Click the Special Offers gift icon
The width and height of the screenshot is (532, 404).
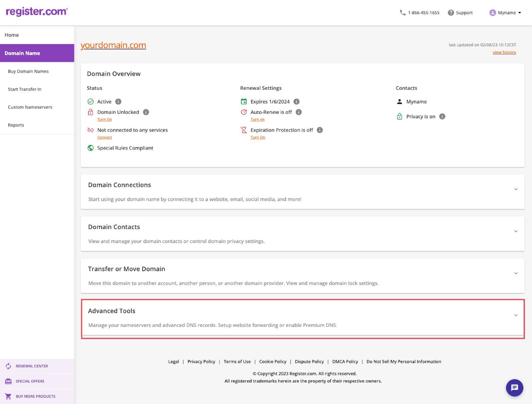tap(8, 381)
